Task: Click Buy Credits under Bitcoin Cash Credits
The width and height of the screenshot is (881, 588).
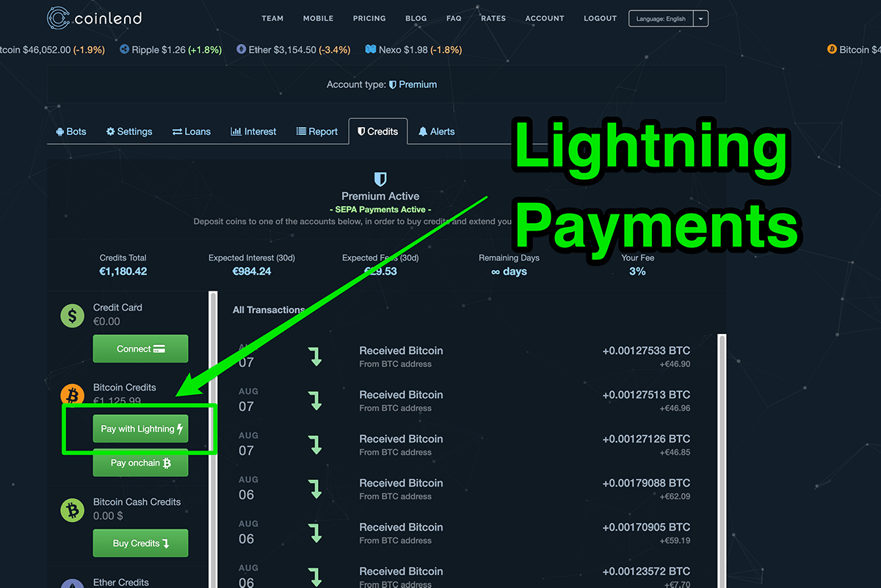Action: [x=140, y=543]
